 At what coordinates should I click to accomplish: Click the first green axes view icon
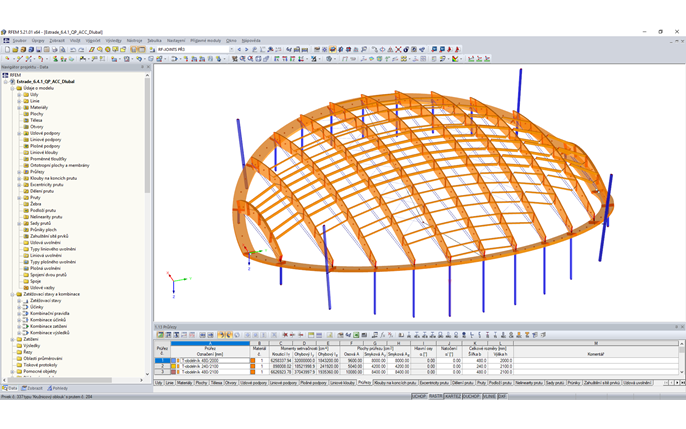coord(471,59)
